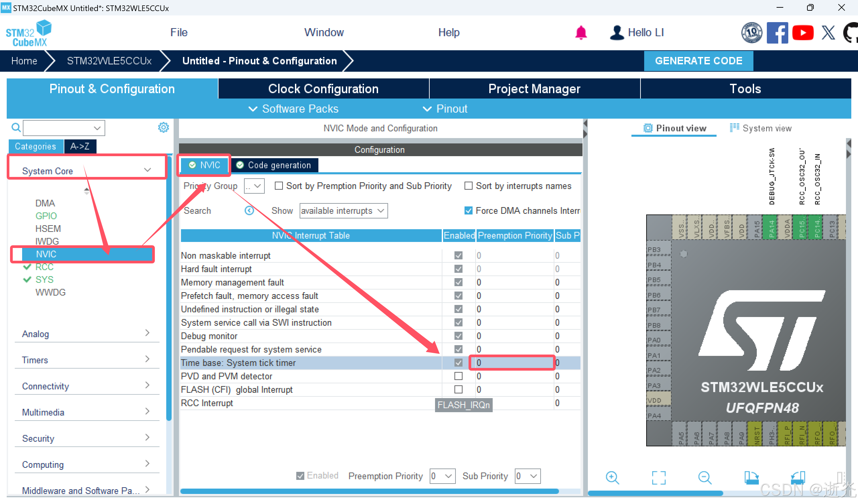Open the File menu
The image size is (858, 504).
(x=179, y=33)
